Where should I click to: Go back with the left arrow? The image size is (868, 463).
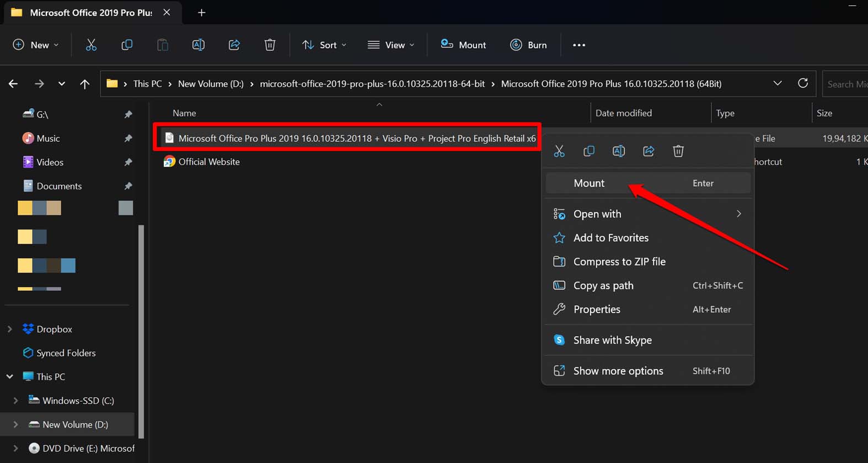(x=13, y=84)
